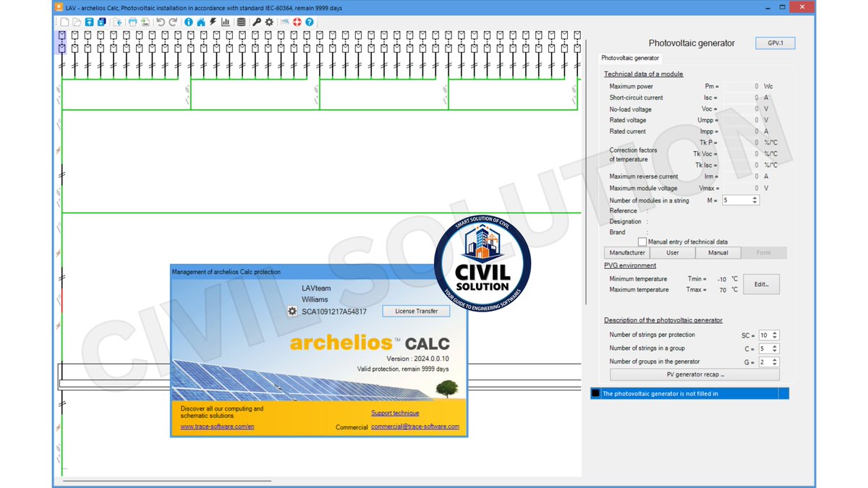Open PV generator recap...
This screenshot has height=488, width=868.
coord(695,374)
